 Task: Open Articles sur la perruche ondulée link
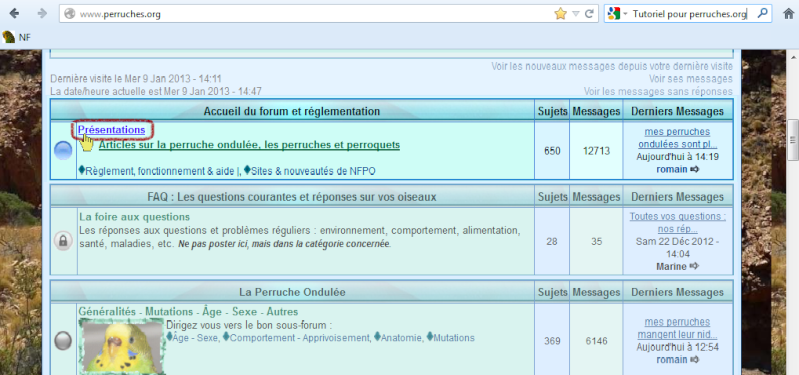pos(249,145)
